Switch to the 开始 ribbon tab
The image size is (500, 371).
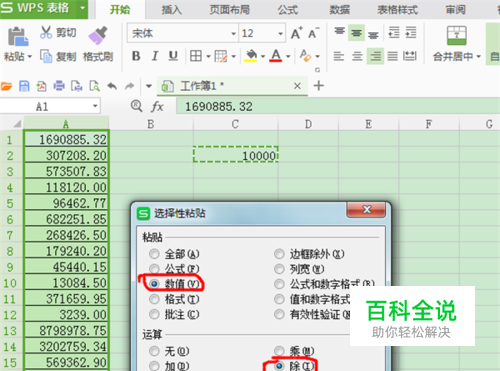point(120,10)
